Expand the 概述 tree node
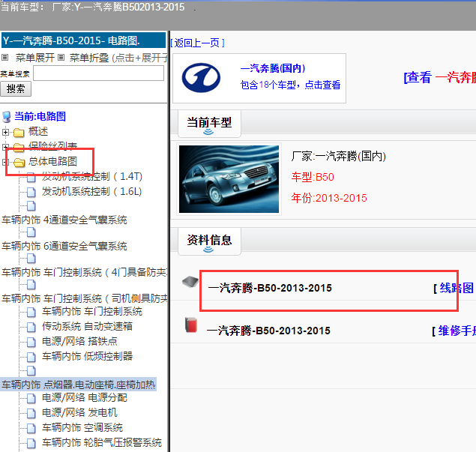476x452 pixels. [x=5, y=132]
